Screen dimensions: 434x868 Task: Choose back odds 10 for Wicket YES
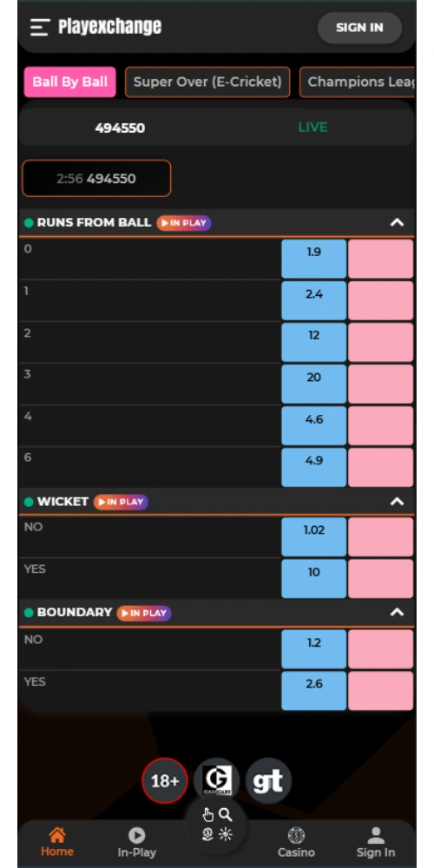(314, 578)
